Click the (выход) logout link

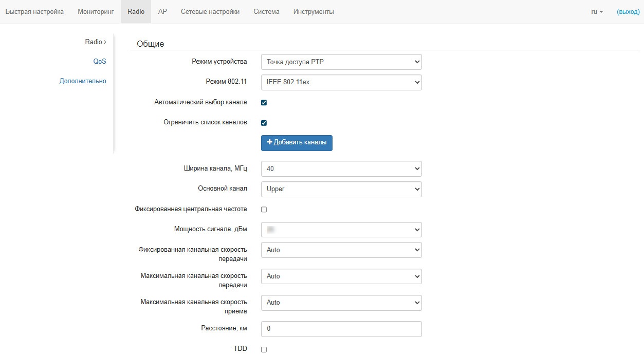(628, 12)
